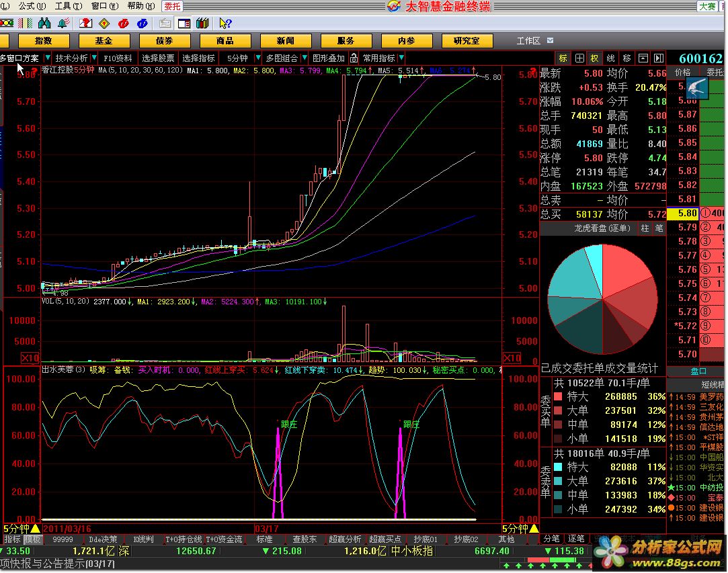Click the 大单 buy order red swatch
The width and height of the screenshot is (728, 573).
(558, 410)
